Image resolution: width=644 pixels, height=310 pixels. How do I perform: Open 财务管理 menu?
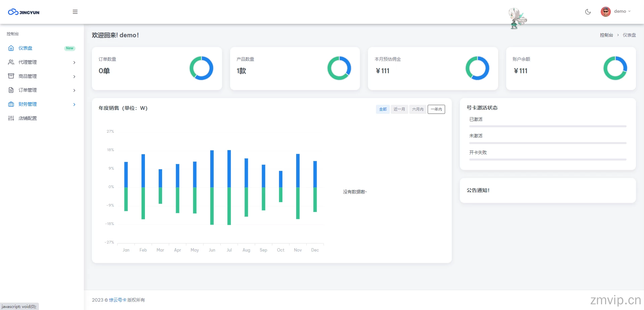point(42,104)
